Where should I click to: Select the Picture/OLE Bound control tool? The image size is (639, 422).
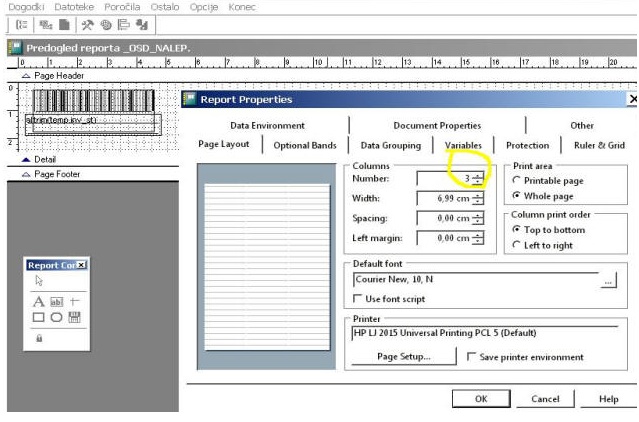point(74,317)
